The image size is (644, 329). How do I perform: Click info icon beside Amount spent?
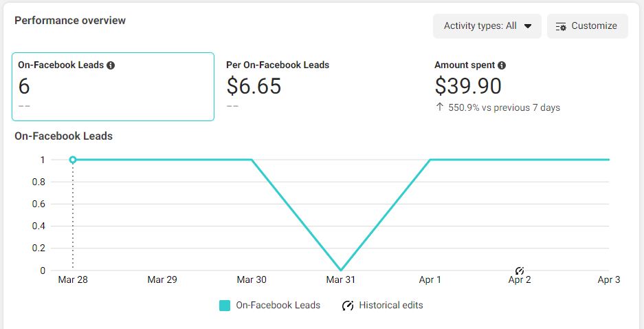[x=502, y=65]
